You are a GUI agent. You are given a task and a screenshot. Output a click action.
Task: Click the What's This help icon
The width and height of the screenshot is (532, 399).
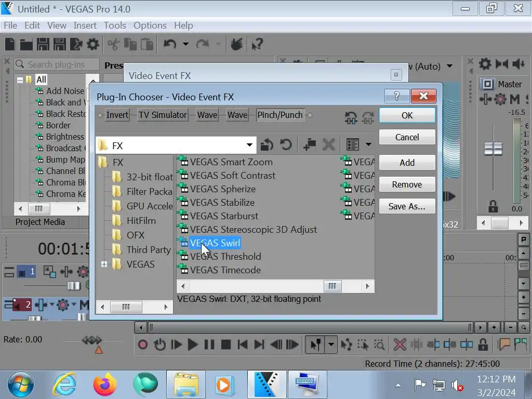point(257,44)
